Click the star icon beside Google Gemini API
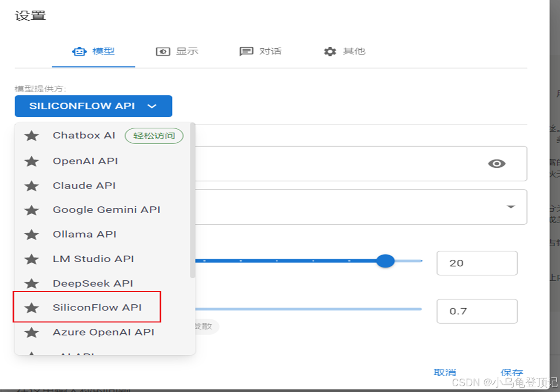Viewport: 560px width, 392px height. pos(31,210)
